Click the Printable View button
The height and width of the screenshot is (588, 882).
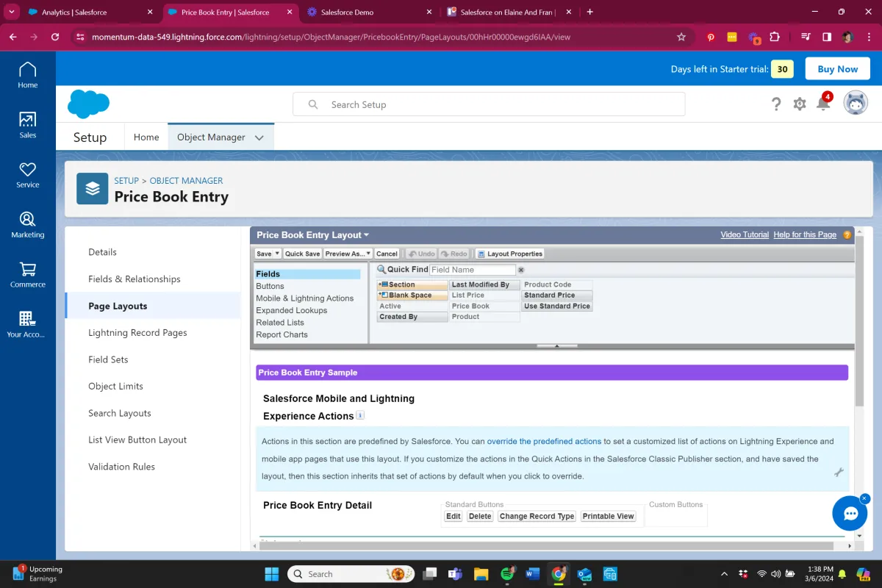(x=609, y=516)
